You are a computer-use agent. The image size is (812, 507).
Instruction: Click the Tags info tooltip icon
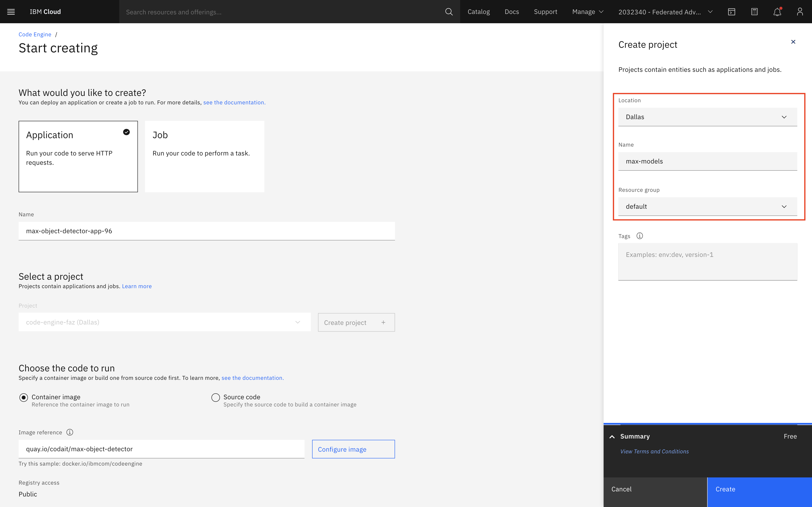(x=639, y=236)
